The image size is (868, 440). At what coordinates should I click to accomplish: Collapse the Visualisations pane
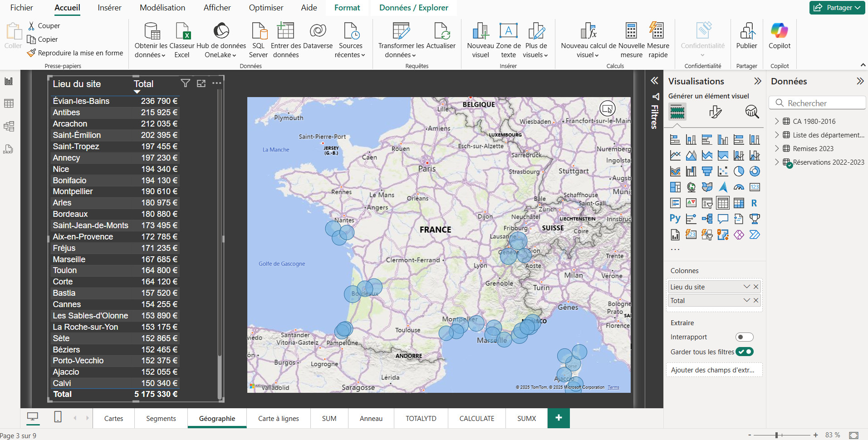(757, 81)
